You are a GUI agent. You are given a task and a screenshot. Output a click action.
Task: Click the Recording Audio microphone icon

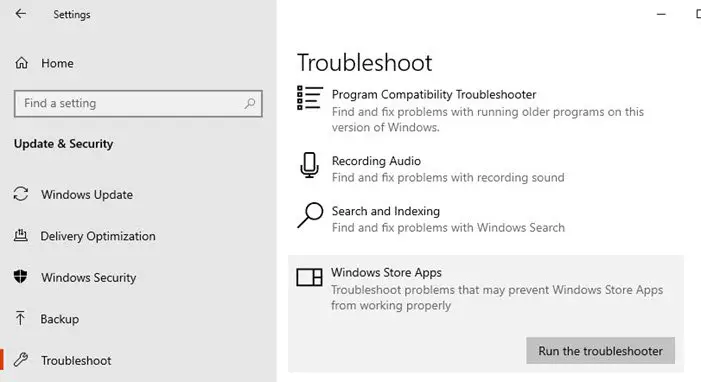pos(309,165)
